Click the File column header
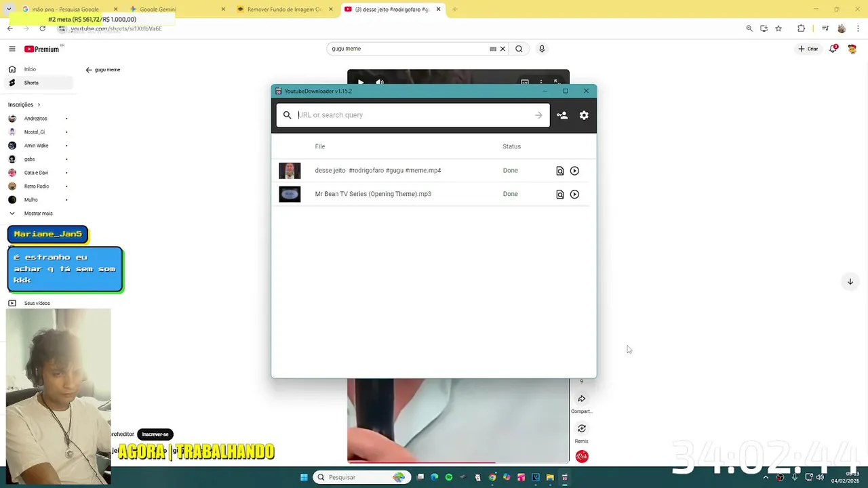The image size is (868, 488). tap(320, 146)
